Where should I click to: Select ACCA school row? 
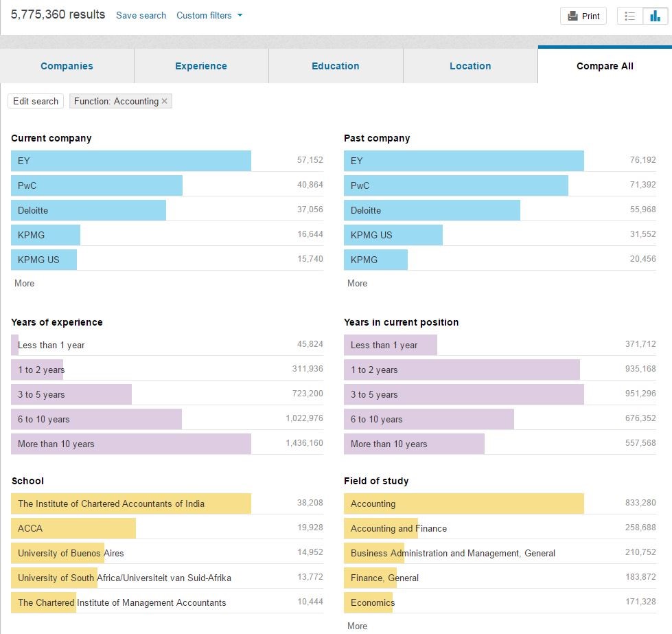tap(167, 528)
